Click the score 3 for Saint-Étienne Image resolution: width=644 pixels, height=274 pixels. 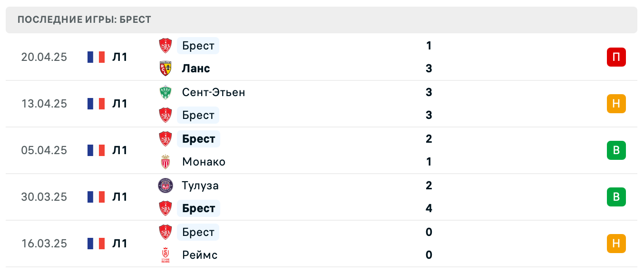click(x=429, y=92)
